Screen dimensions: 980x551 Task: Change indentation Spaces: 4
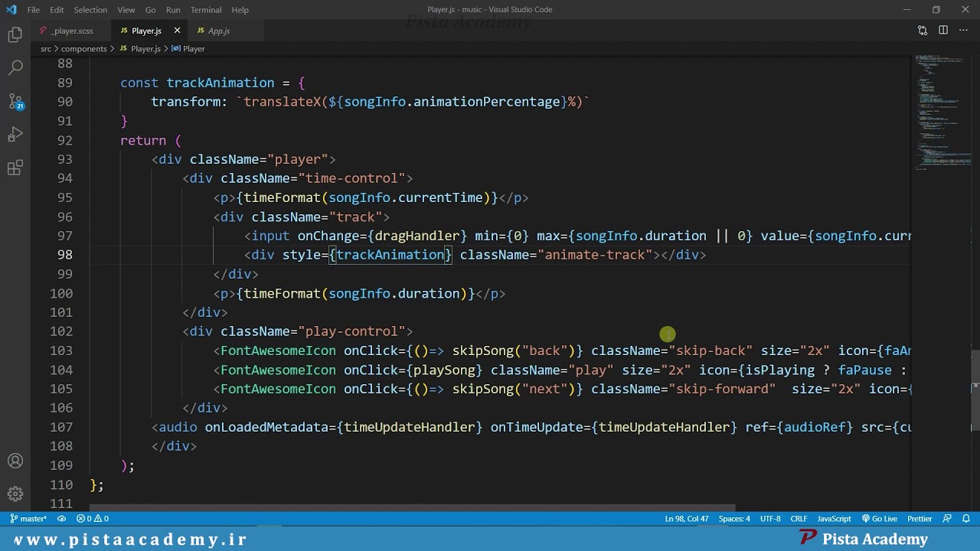pos(734,519)
